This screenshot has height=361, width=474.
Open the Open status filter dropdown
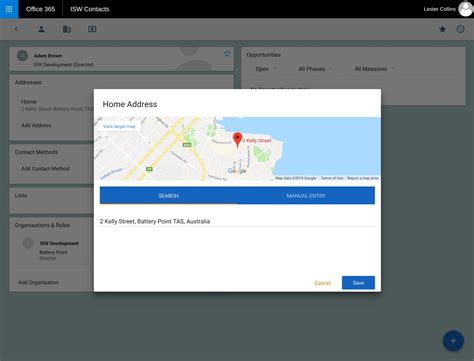click(x=266, y=69)
